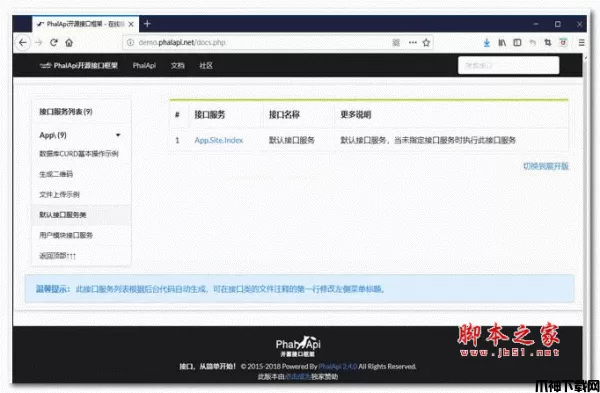The height and width of the screenshot is (393, 600).
Task: Click the browser forward arrow
Action: (x=38, y=42)
